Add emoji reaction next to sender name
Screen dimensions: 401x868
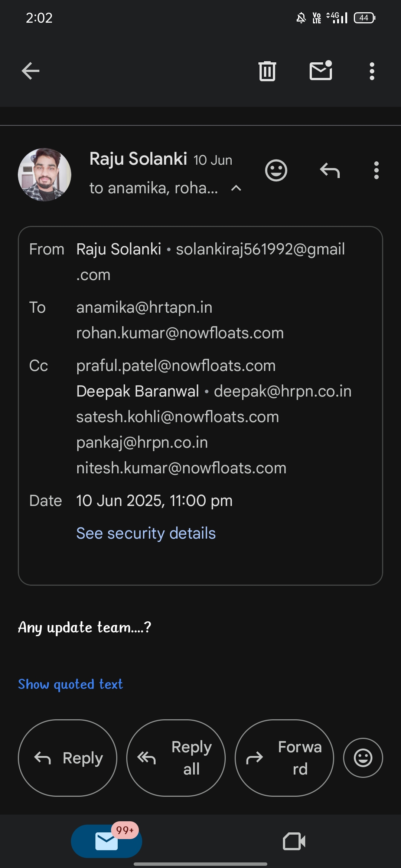(x=276, y=171)
